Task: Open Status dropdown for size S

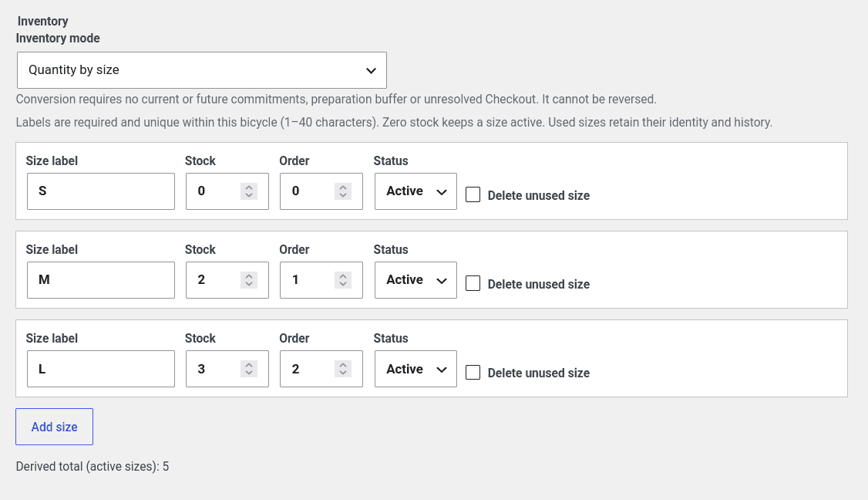Action: (x=415, y=191)
